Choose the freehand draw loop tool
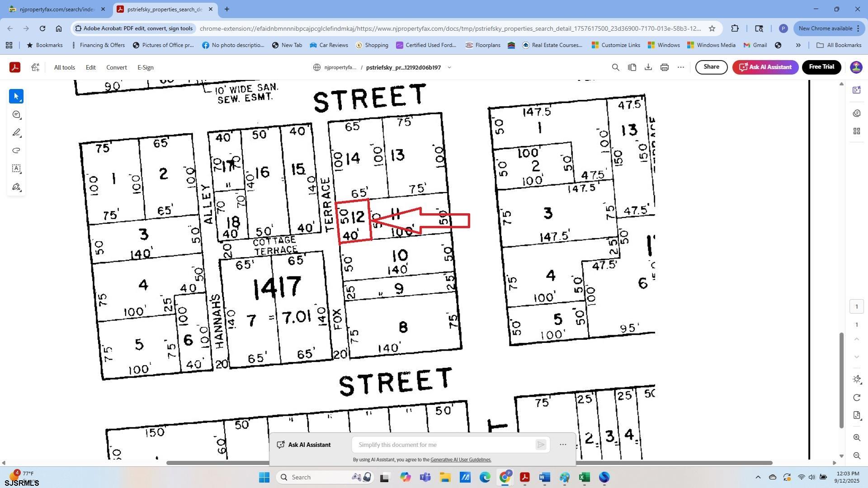The image size is (868, 488). coord(16,150)
